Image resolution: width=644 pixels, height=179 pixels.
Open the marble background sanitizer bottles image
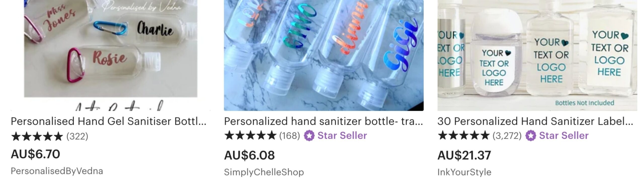[324, 55]
